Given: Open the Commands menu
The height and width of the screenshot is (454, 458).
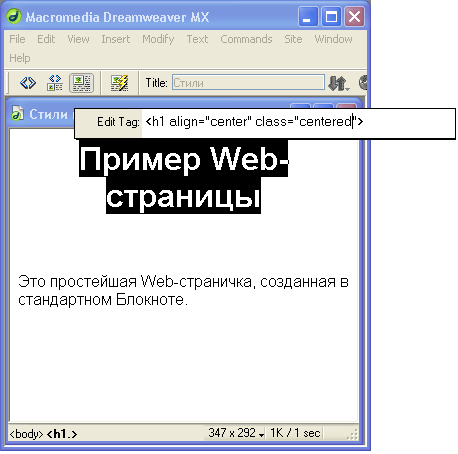Looking at the screenshot, I should point(246,39).
